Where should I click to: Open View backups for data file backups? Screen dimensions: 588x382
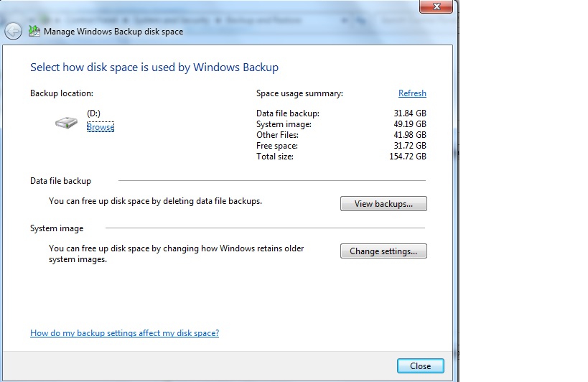tap(383, 203)
